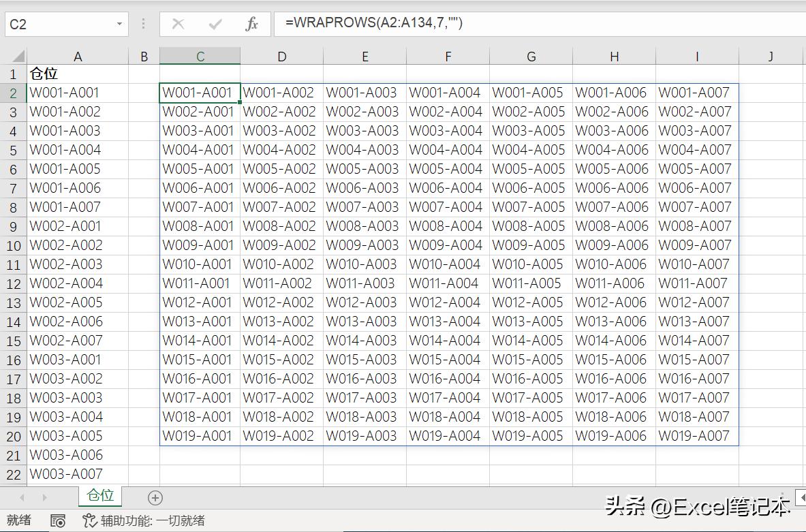806x532 pixels.
Task: Select cell A2 containing W001-A001
Action: (x=78, y=92)
